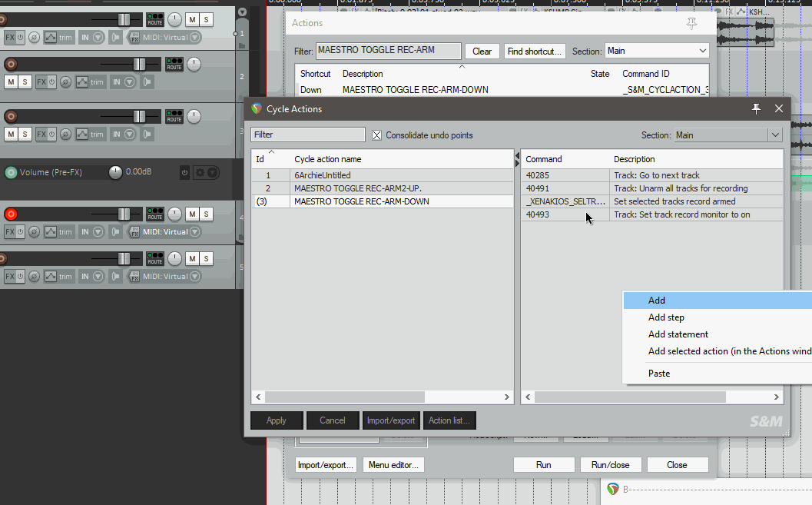Adjust the pan knob on track 3

click(x=194, y=117)
